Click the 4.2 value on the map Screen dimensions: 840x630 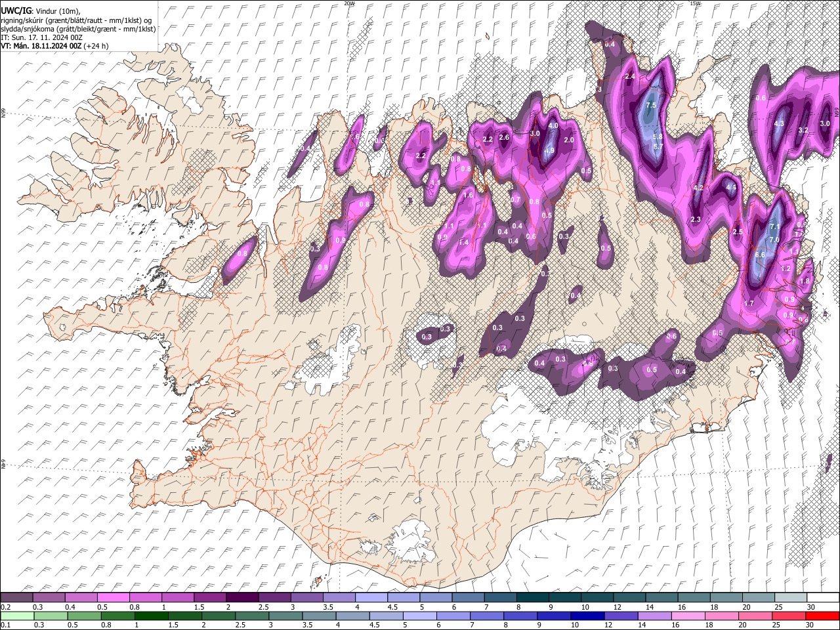(698, 188)
